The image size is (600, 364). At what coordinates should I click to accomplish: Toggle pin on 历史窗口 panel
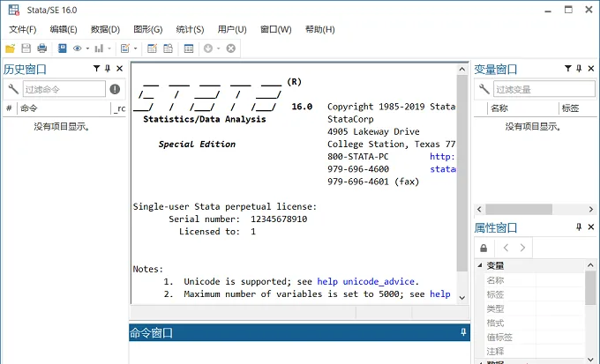pyautogui.click(x=108, y=69)
